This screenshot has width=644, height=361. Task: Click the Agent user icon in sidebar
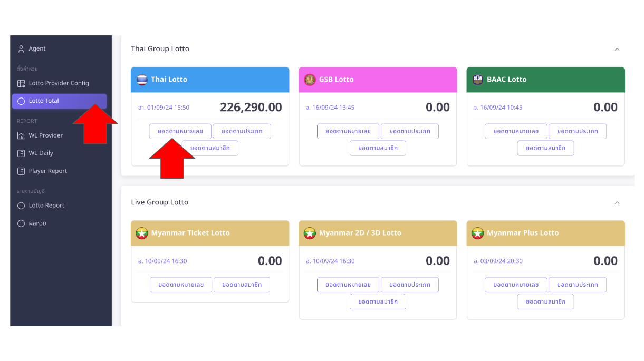click(21, 48)
